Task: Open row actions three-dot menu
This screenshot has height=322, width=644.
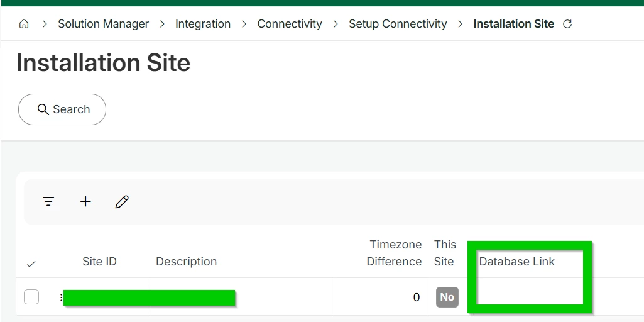Action: pos(61,297)
